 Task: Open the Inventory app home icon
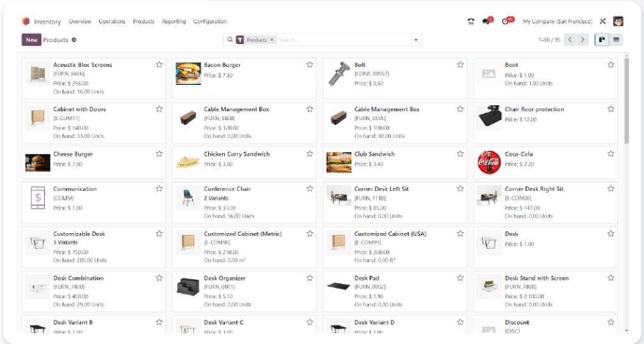26,21
